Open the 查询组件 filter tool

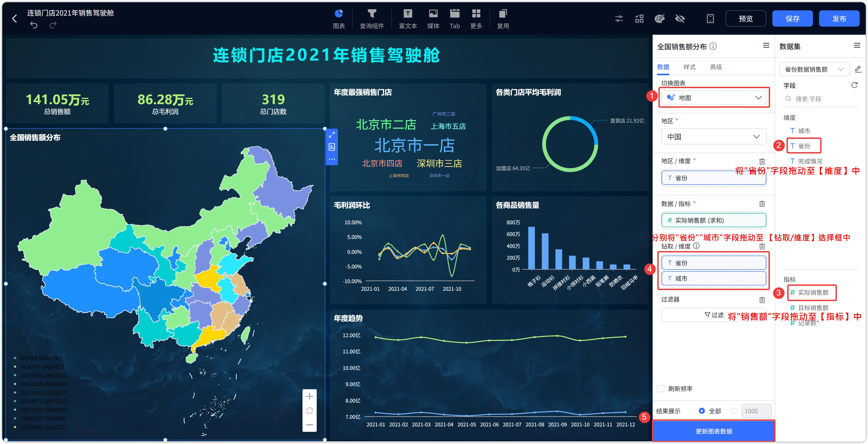click(372, 19)
